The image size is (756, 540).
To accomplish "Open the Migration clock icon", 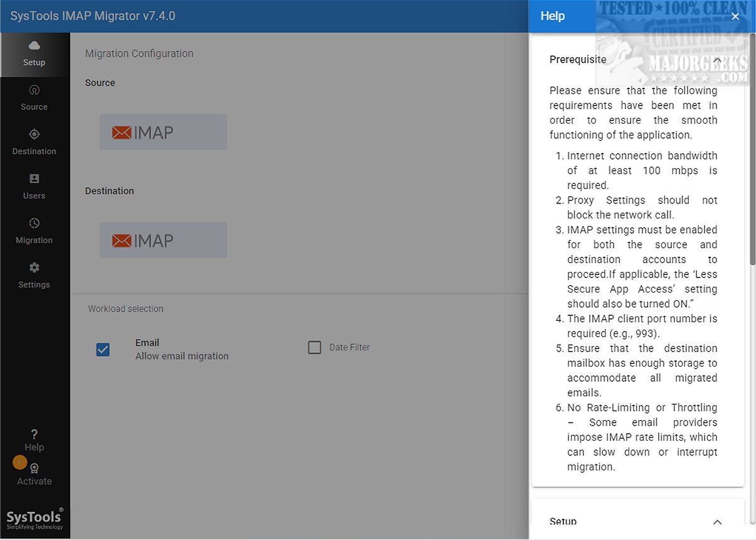I will (x=35, y=223).
